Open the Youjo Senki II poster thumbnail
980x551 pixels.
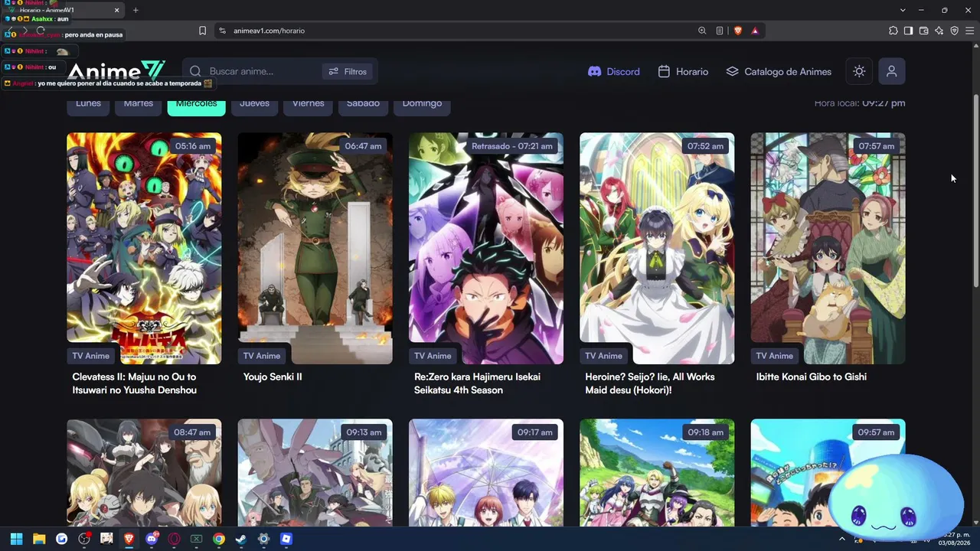[x=315, y=248]
